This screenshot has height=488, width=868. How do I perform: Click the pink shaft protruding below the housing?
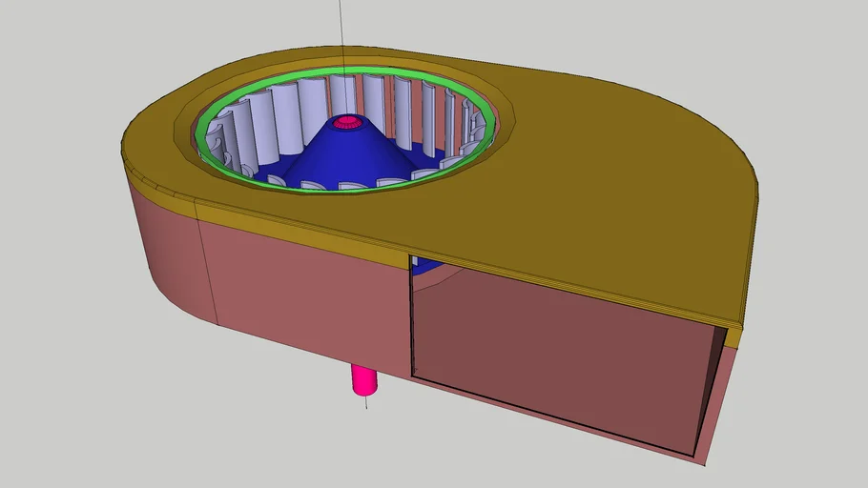point(365,378)
